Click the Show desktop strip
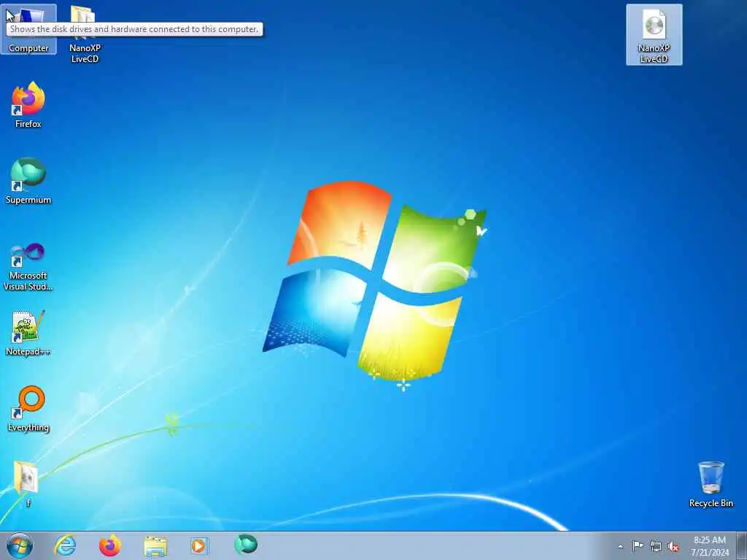Screen dimensions: 747x560 (x=742, y=545)
